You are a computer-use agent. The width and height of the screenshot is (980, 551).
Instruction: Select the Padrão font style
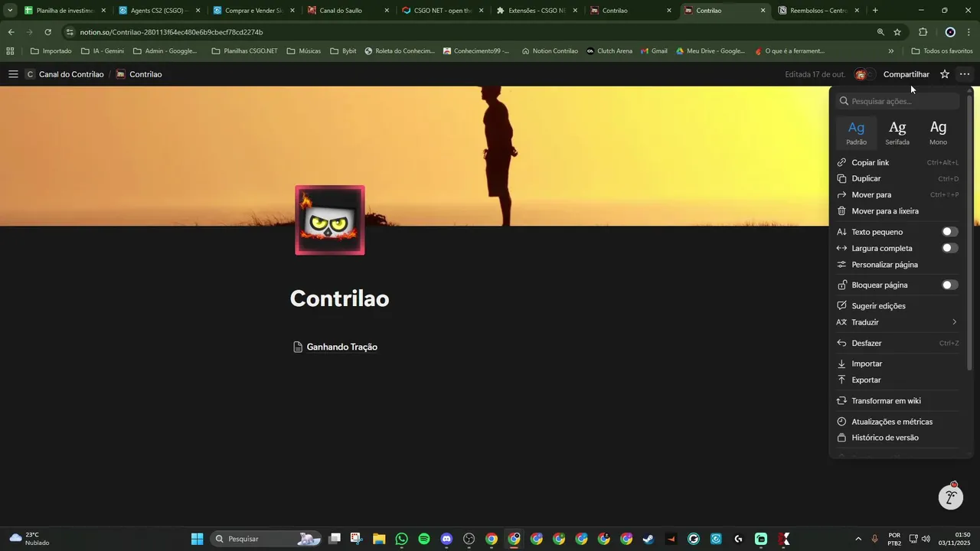[x=857, y=132]
